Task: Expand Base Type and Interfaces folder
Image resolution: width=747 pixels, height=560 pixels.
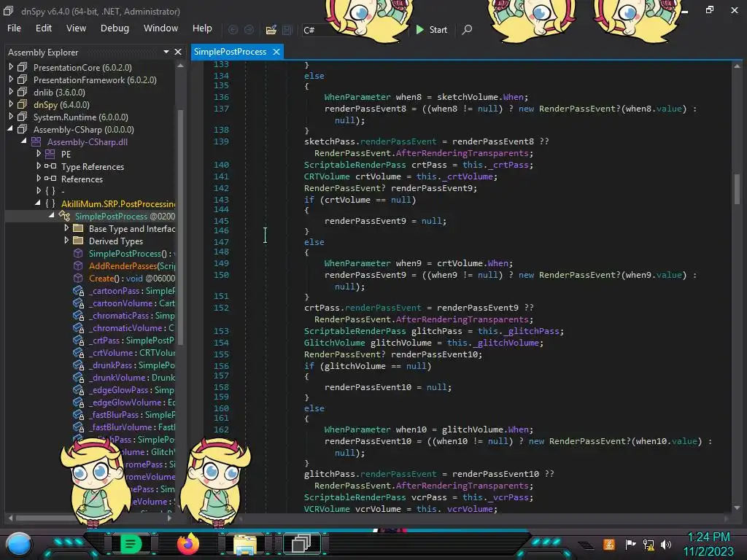Action: (66, 228)
